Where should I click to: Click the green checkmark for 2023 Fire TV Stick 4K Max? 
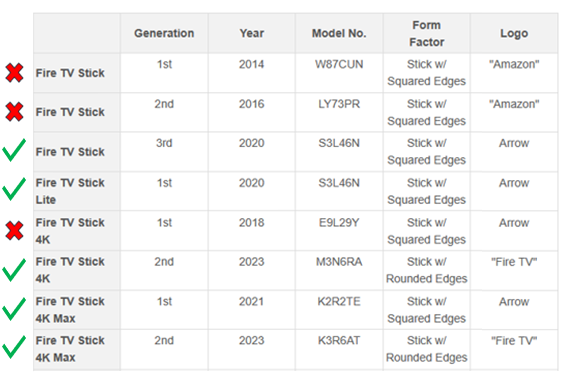pos(14,347)
